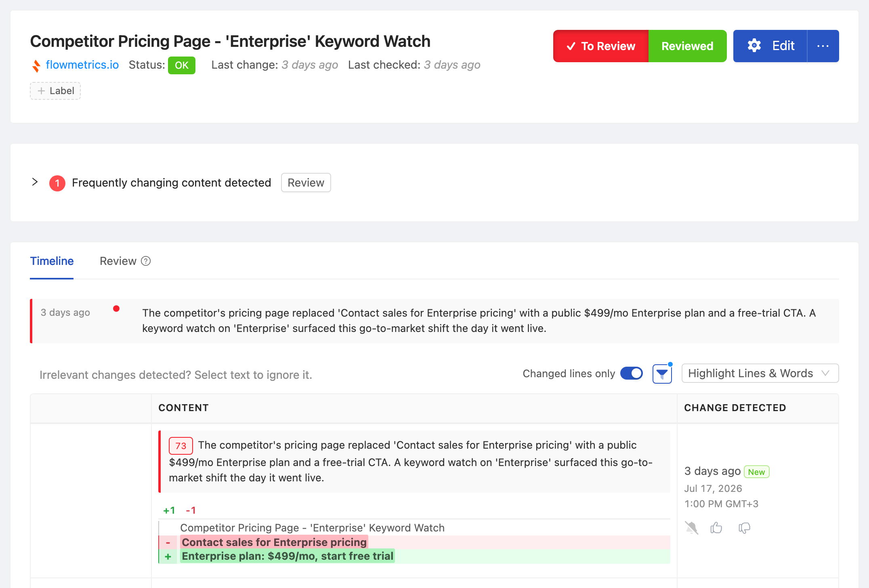Screen dimensions: 869x588
Task: Click the +1 added lines counter
Action: tap(169, 510)
